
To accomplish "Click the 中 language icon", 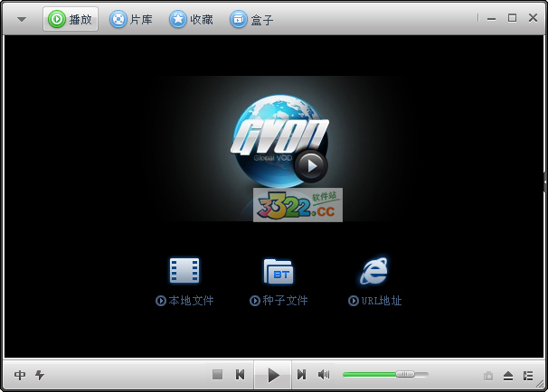I will [x=20, y=375].
